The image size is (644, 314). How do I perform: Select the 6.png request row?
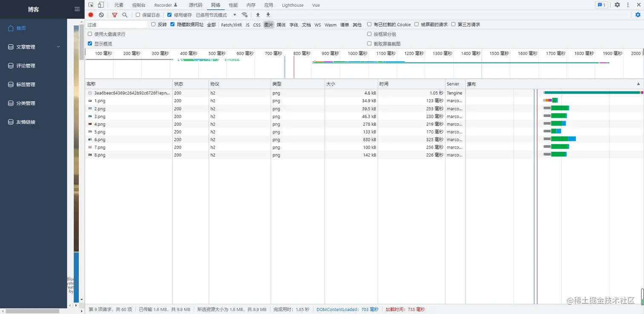364,140
